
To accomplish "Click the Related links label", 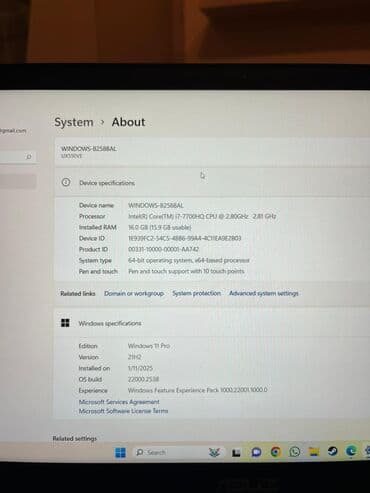I will click(78, 294).
